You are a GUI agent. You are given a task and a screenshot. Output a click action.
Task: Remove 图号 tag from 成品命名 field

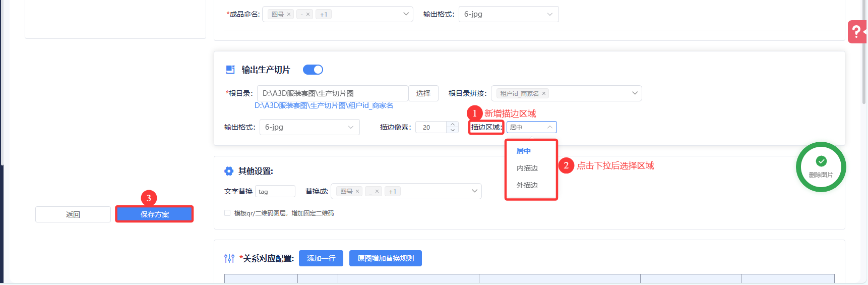tap(289, 14)
